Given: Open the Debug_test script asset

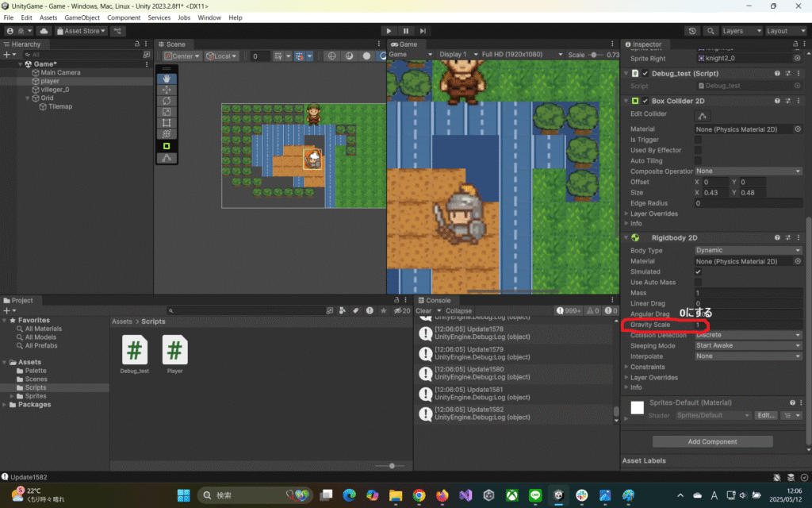Looking at the screenshot, I should 135,353.
